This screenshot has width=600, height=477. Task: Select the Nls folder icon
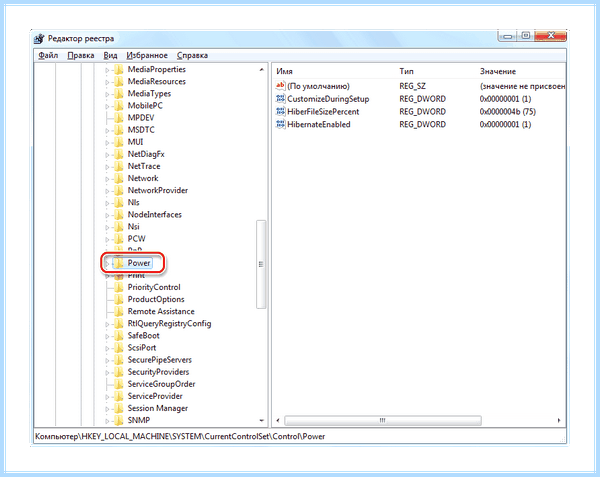(x=119, y=203)
